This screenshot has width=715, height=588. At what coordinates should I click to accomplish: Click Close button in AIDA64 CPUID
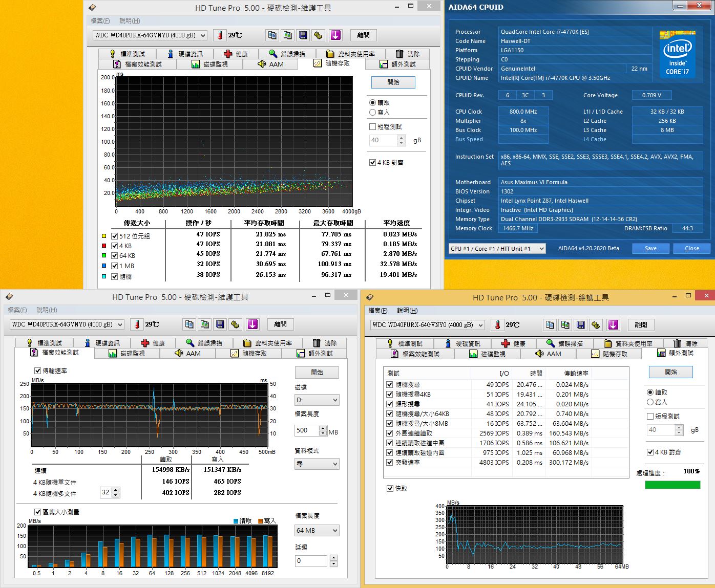pyautogui.click(x=692, y=249)
